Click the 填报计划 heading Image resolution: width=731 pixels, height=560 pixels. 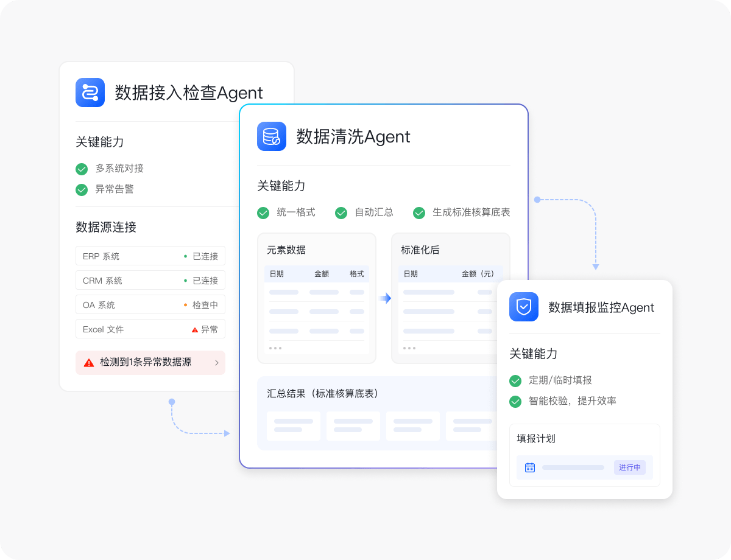(x=536, y=438)
